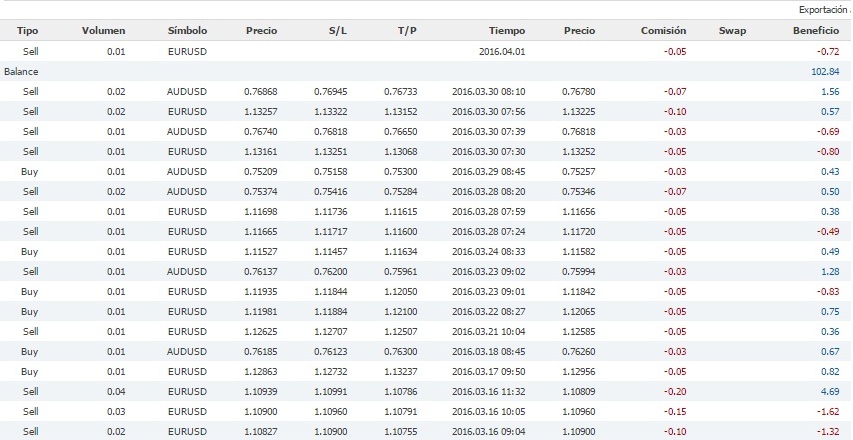Click the S/L column header

pos(338,31)
